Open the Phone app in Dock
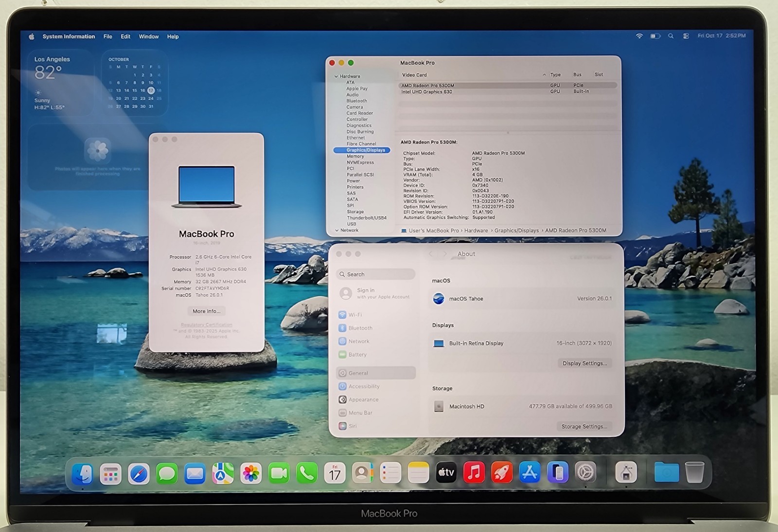The image size is (778, 532). point(307,473)
